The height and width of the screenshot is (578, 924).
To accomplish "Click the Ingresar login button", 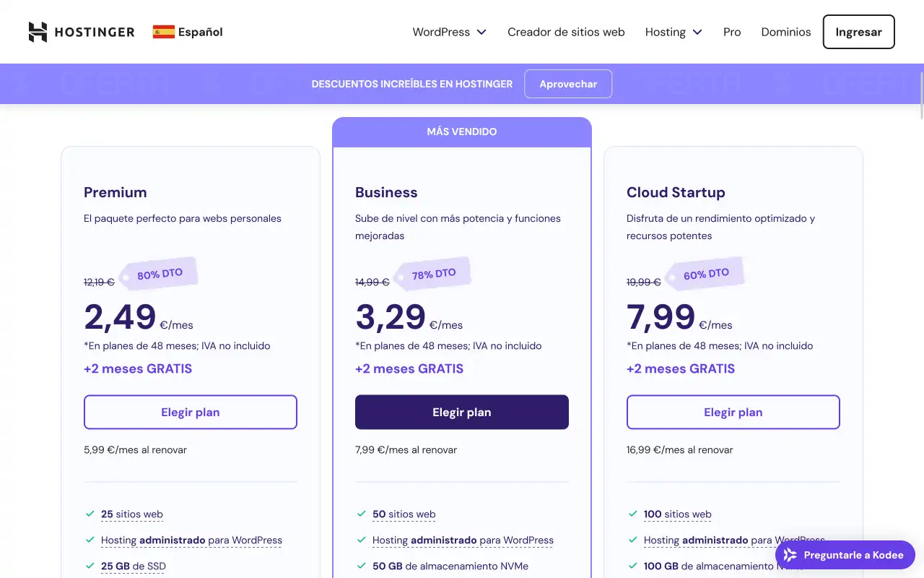I will click(859, 32).
